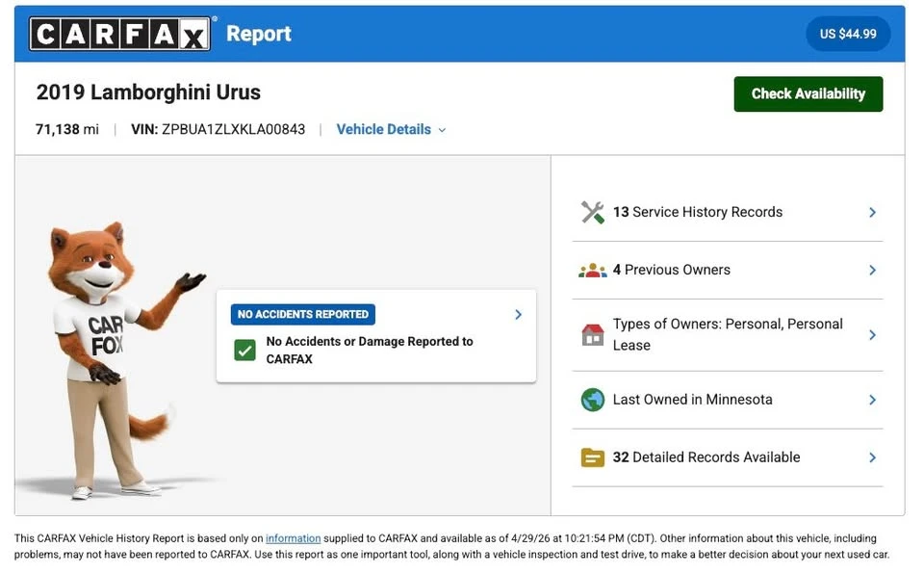The height and width of the screenshot is (574, 924).
Task: Click the VIN ZPBUA1ZLXKLA00843 text
Action: tap(218, 129)
